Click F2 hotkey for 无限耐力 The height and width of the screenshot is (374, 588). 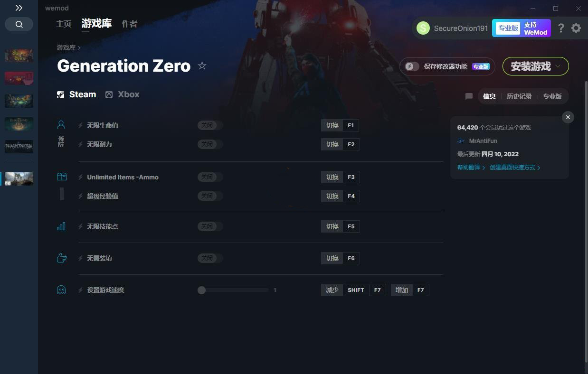click(351, 144)
